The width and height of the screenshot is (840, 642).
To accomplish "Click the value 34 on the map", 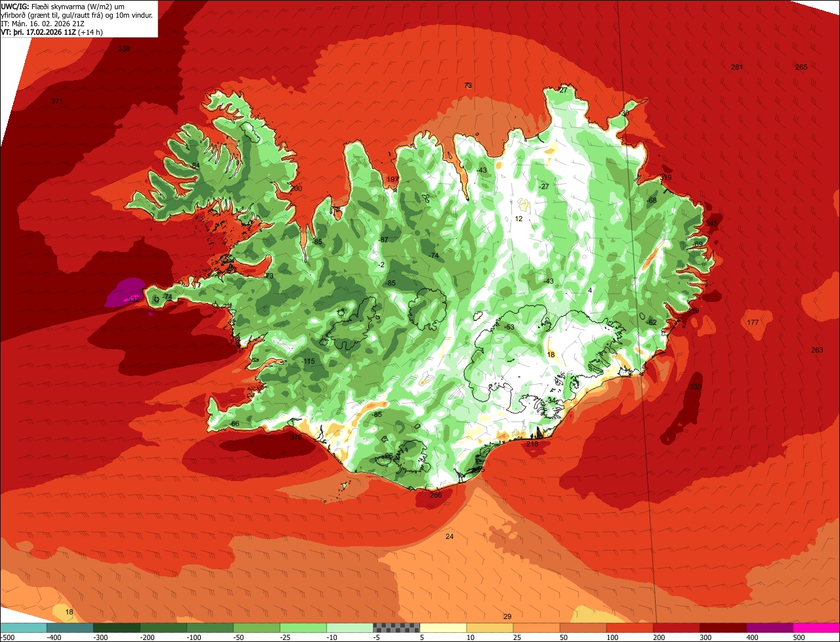I will [552, 400].
